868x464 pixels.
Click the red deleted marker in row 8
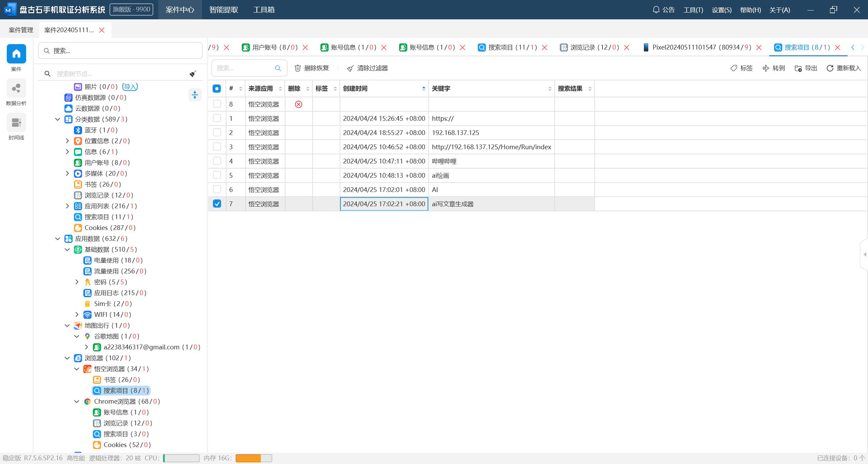click(298, 104)
